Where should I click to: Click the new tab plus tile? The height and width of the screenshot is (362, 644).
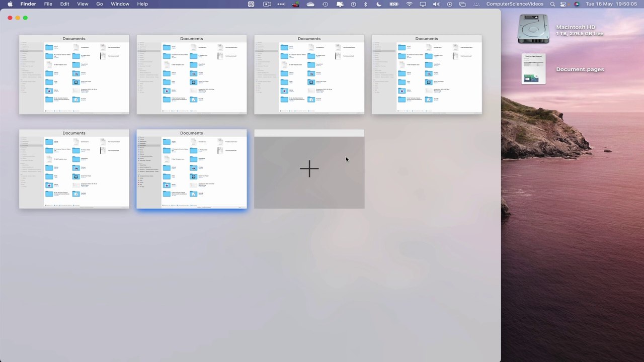tap(309, 169)
